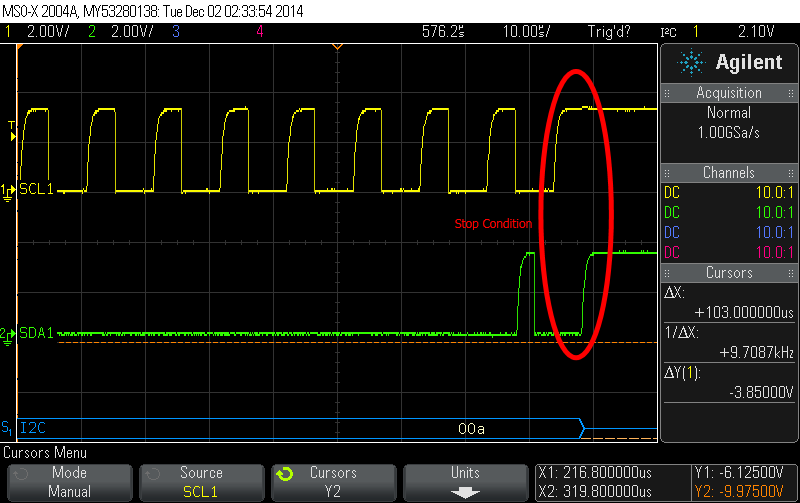Image resolution: width=800 pixels, height=503 pixels.
Task: Click the blue DC 10.0:1 channel row
Action: [729, 232]
